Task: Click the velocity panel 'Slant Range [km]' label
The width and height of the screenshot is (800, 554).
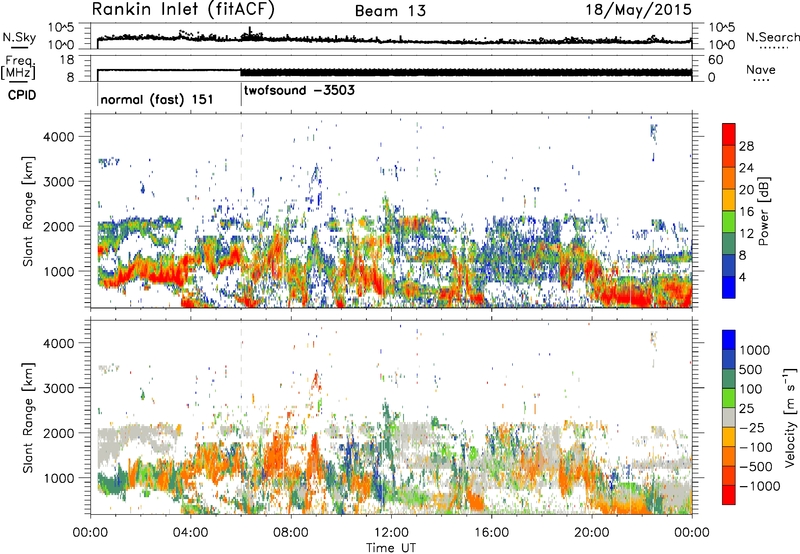Action: click(28, 417)
